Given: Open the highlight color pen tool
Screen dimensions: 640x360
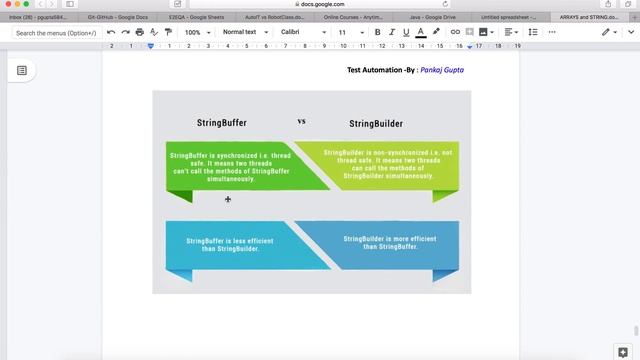Looking at the screenshot, I should (x=436, y=32).
